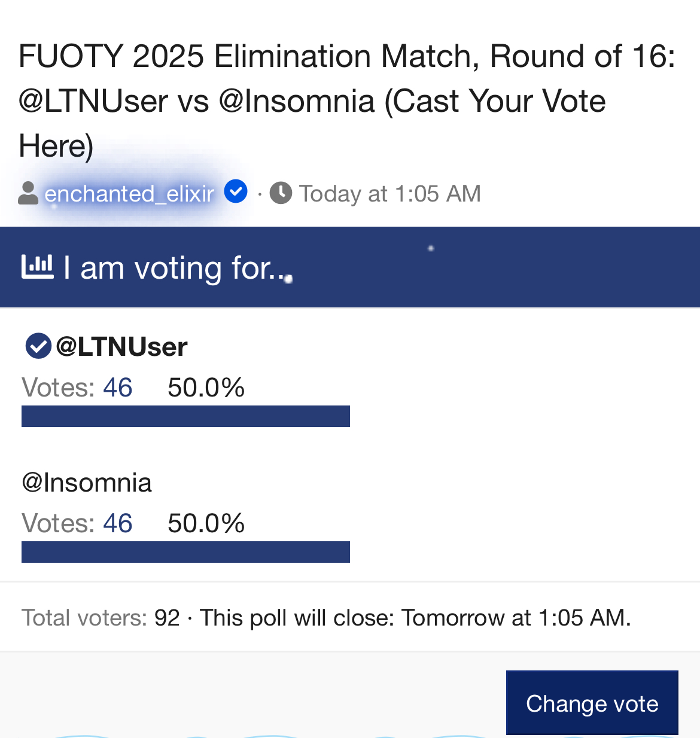Viewport: 700px width, 738px height.
Task: Select the @LTNUser poll option label
Action: click(121, 347)
